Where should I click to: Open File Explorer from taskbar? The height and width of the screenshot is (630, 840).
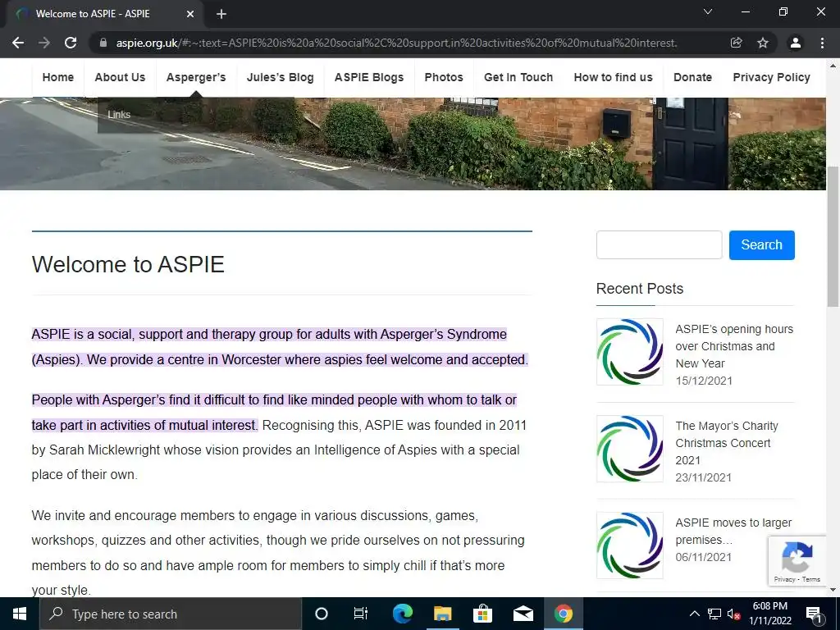(442, 614)
